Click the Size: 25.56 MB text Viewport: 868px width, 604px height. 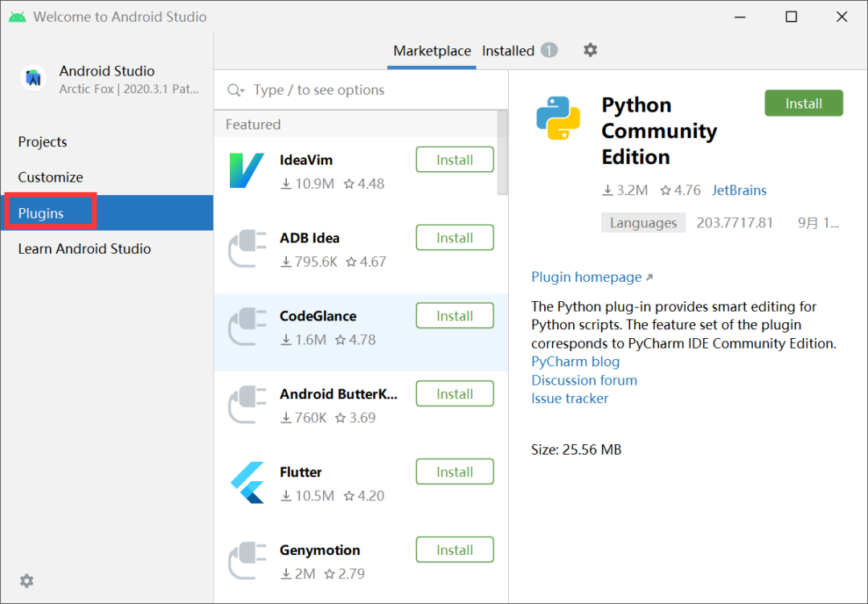click(576, 450)
